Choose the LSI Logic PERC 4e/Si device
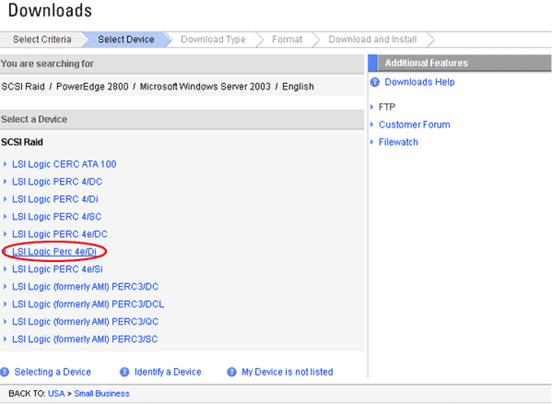The width and height of the screenshot is (553, 404). click(57, 269)
